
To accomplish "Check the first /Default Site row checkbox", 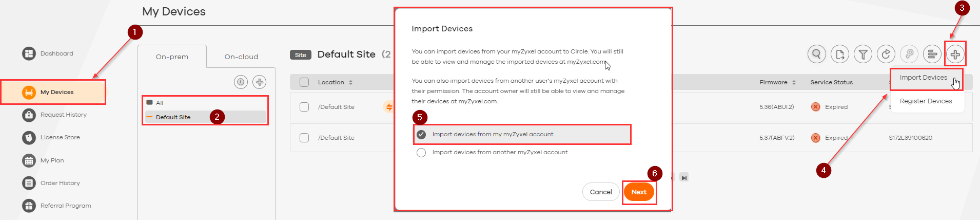I will point(304,107).
